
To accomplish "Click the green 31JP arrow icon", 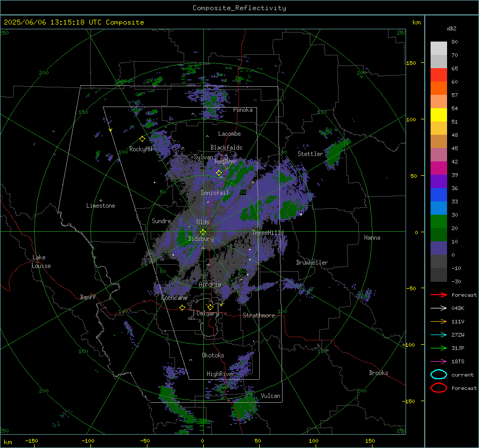I will pos(439,348).
